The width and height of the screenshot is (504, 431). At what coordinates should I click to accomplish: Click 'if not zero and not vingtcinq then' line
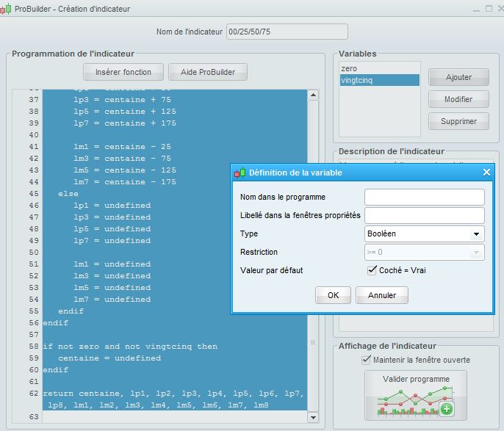130,347
